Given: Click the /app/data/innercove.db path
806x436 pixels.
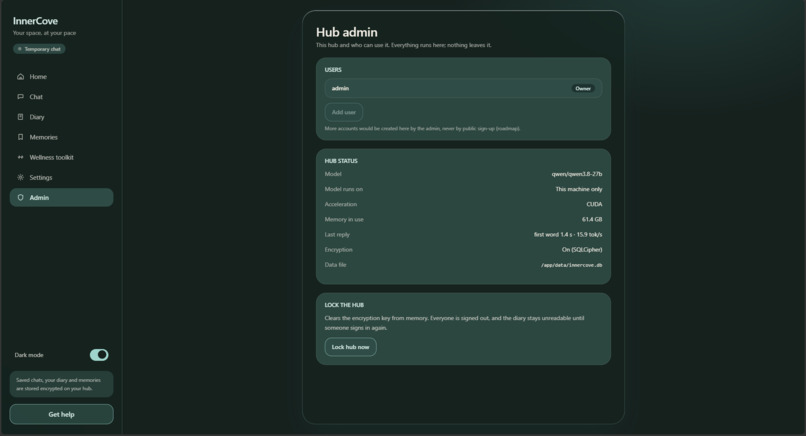Looking at the screenshot, I should [x=571, y=265].
